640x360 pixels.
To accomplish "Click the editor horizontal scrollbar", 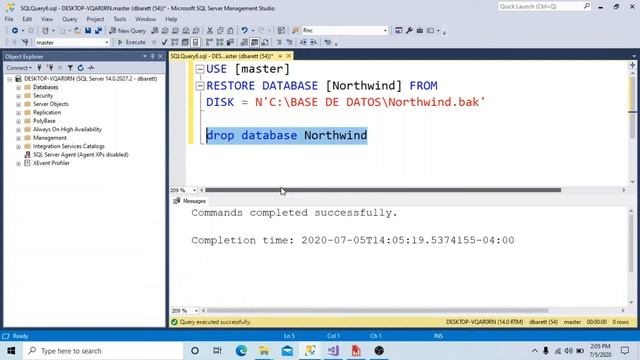I will (383, 190).
